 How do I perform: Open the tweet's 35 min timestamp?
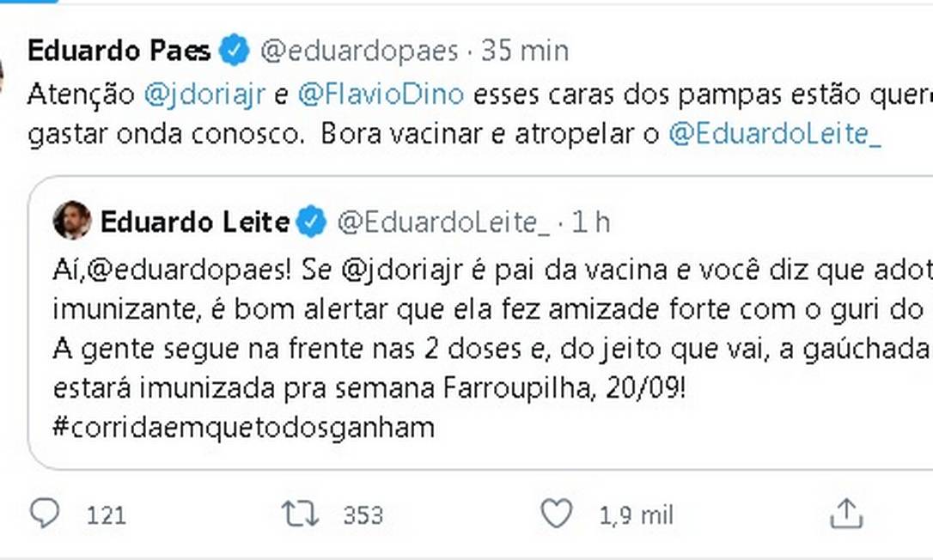point(525,51)
